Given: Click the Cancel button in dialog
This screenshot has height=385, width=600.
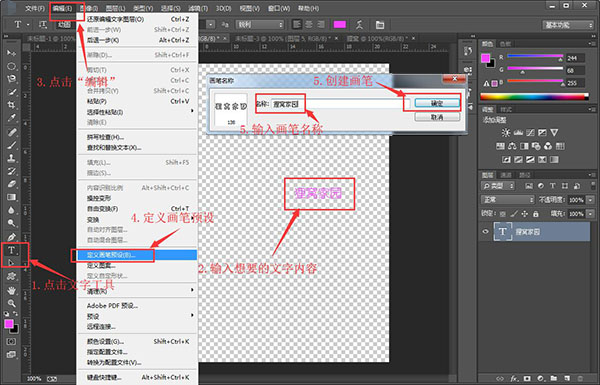Looking at the screenshot, I should point(437,117).
